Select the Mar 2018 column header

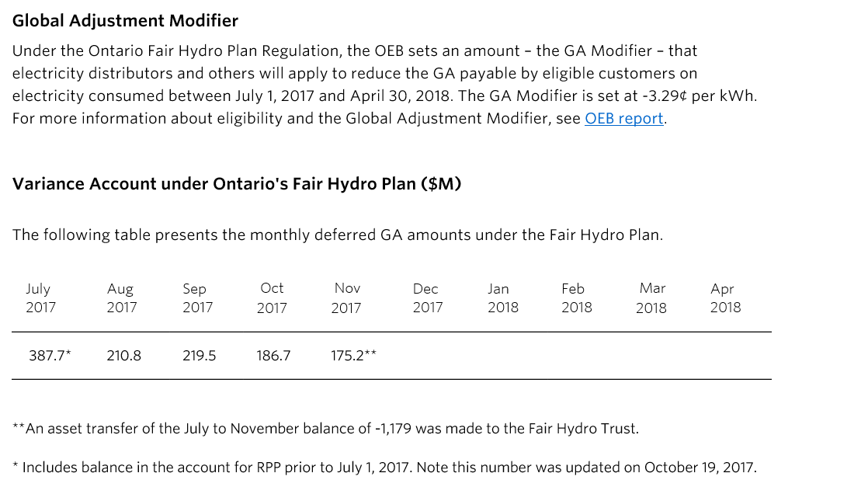coord(651,297)
